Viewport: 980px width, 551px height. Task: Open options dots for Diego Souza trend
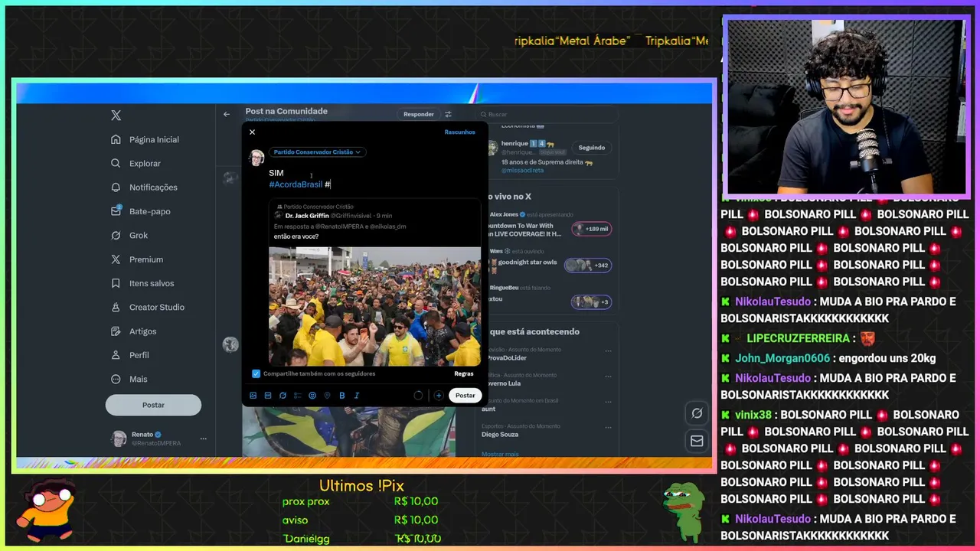point(609,428)
